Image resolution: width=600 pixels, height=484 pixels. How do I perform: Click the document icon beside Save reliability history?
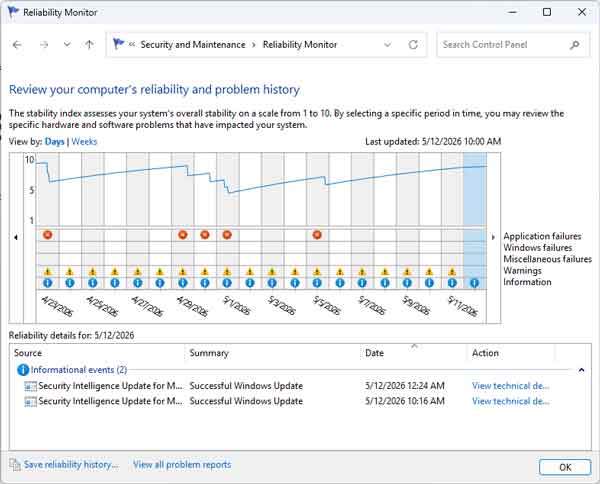15,464
